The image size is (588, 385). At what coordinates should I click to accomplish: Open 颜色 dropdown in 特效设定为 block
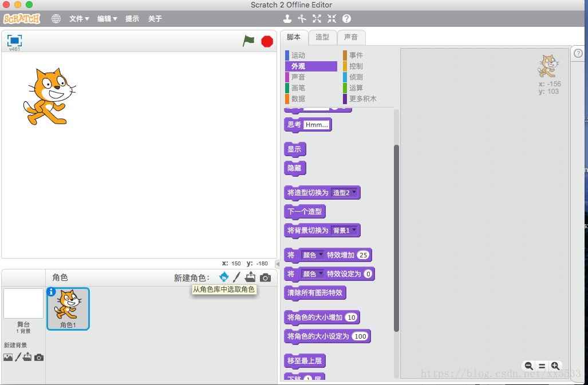coord(313,274)
